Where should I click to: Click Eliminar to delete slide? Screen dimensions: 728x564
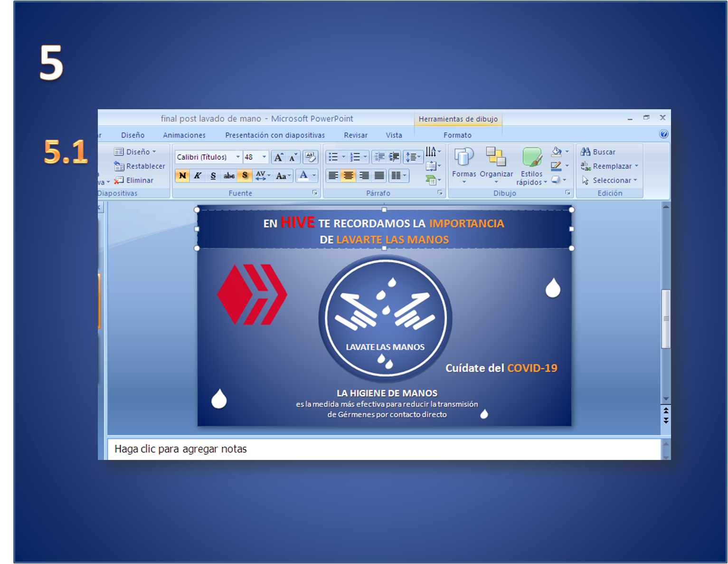pyautogui.click(x=133, y=181)
